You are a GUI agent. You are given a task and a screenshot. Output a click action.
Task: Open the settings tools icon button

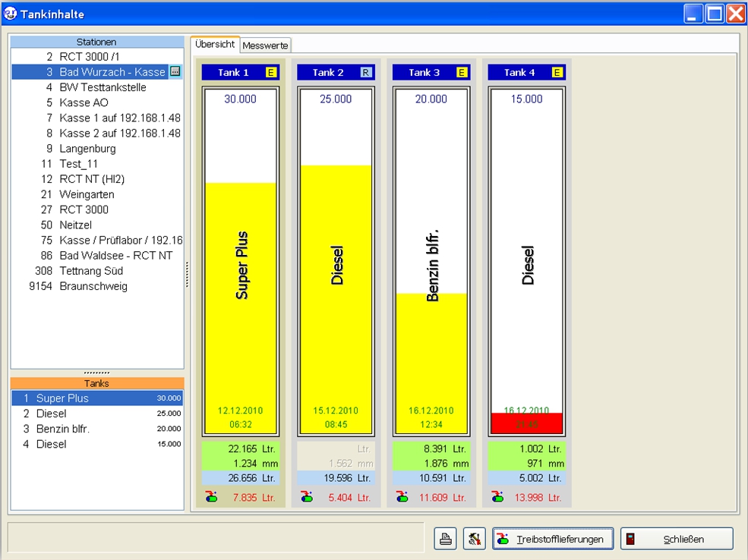tap(475, 539)
